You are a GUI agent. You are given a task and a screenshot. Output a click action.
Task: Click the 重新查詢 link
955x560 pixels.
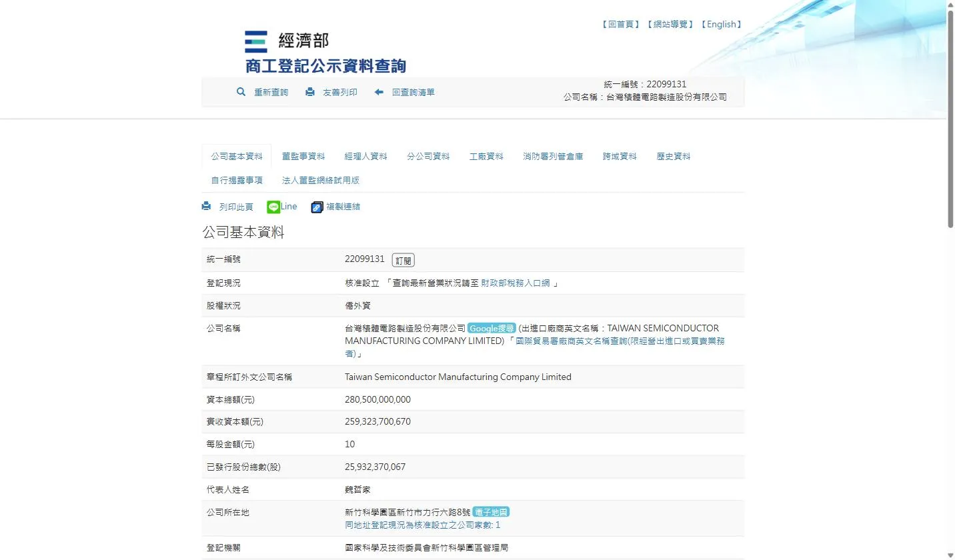pyautogui.click(x=271, y=93)
